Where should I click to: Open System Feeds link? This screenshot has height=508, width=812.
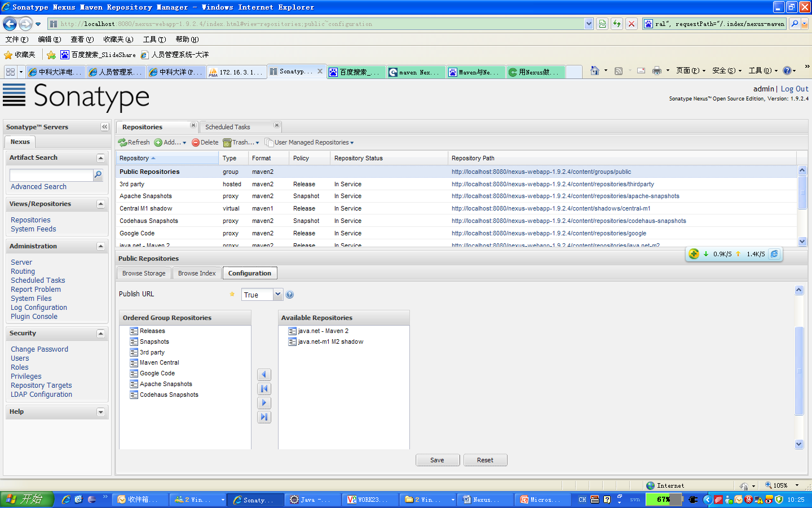tap(33, 229)
